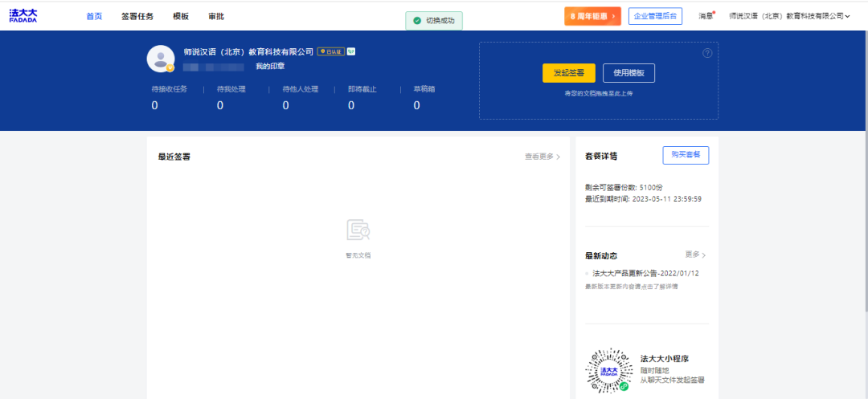Click the FADADA logo

pos(23,15)
